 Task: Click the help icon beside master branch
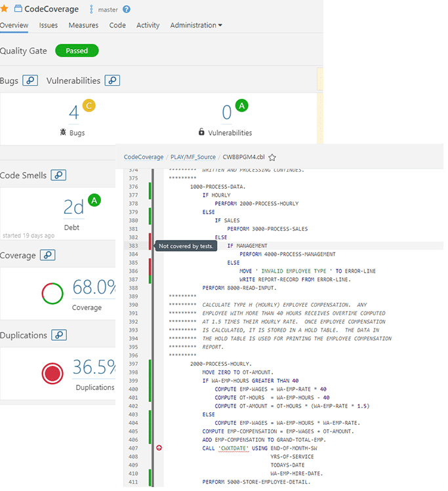coord(127,9)
